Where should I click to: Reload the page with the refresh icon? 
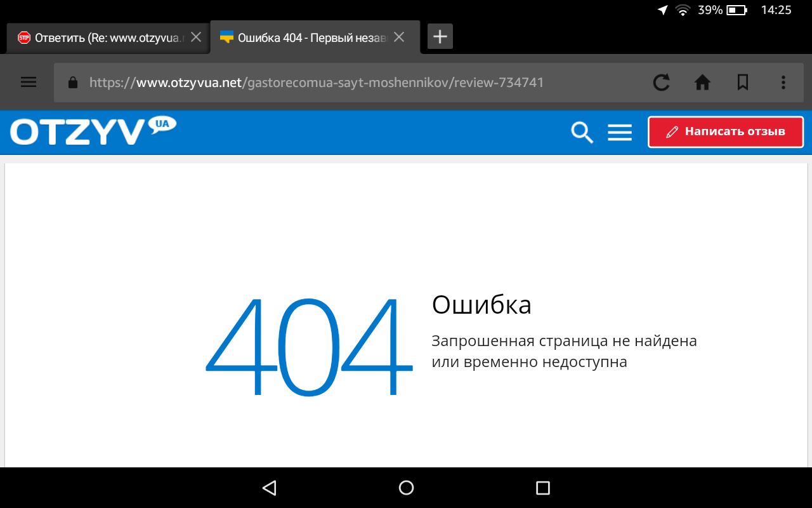coord(661,83)
